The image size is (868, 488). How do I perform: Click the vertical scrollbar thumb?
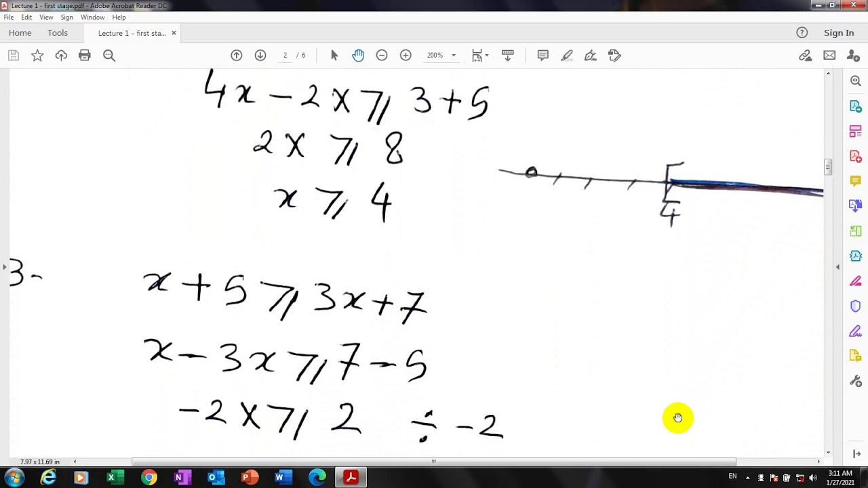click(x=828, y=166)
